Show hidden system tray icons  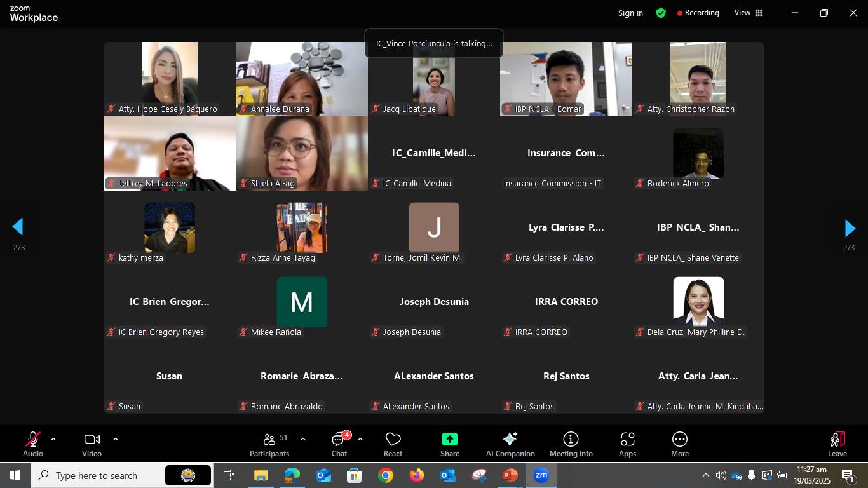tap(705, 475)
